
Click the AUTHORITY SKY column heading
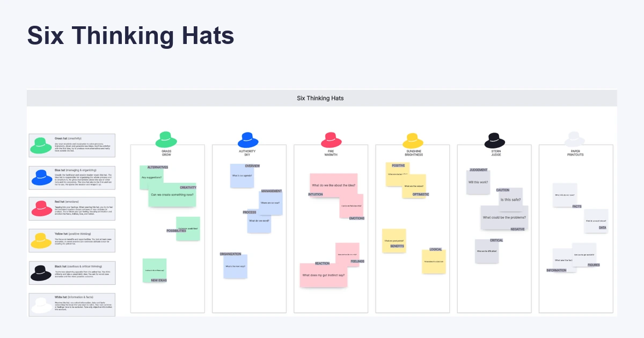[247, 153]
